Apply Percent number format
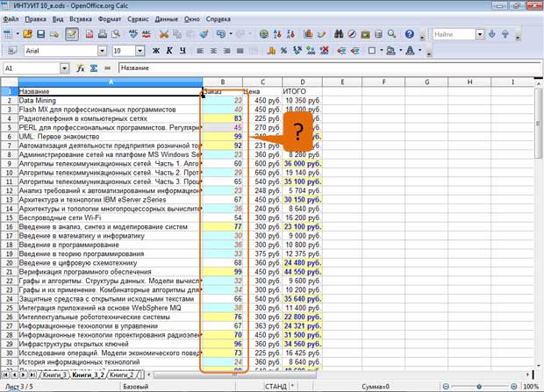 (283, 51)
